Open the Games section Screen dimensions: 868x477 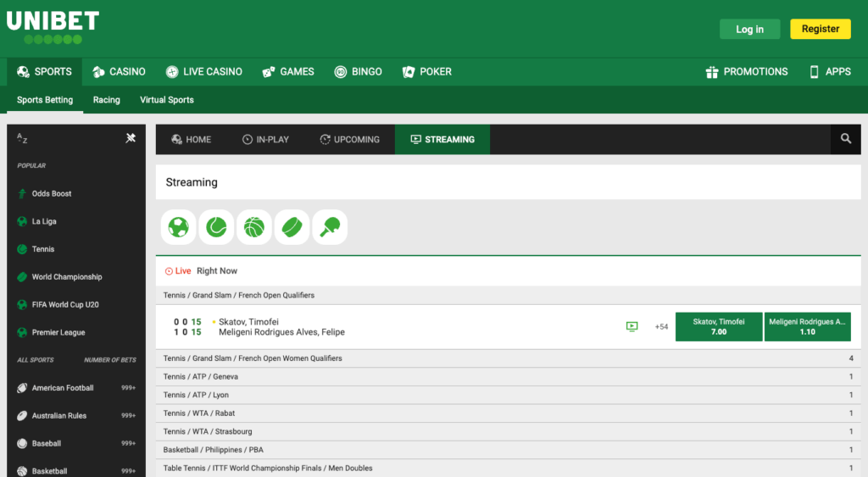coord(288,72)
